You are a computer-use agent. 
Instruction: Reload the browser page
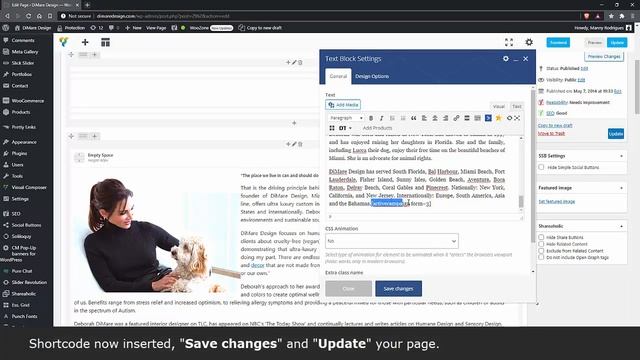click(28, 16)
